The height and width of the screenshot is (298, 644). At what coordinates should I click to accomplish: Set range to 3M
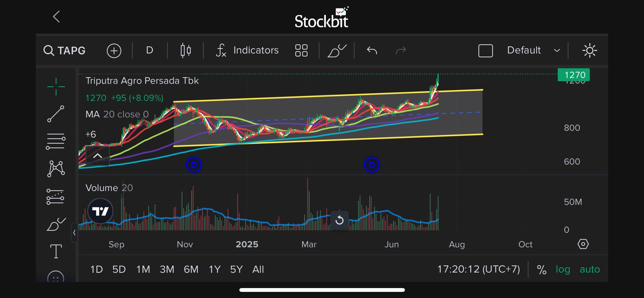[167, 269]
